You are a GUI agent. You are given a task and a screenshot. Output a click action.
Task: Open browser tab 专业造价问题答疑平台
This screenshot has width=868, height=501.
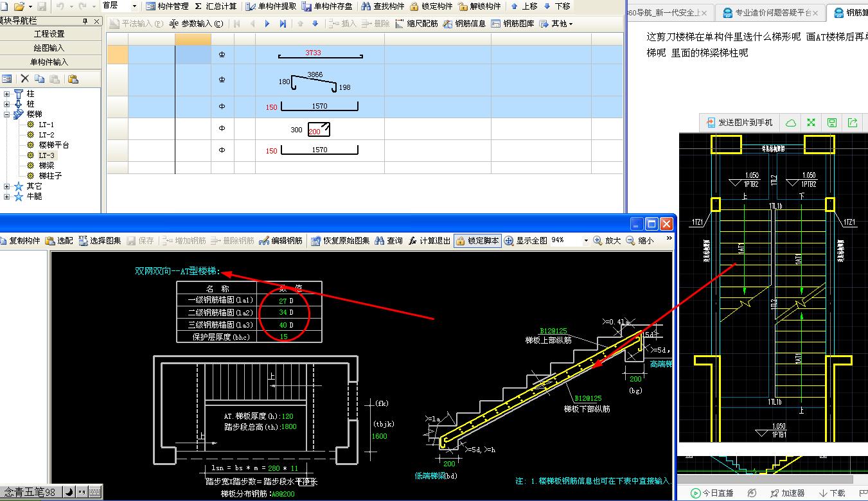770,12
